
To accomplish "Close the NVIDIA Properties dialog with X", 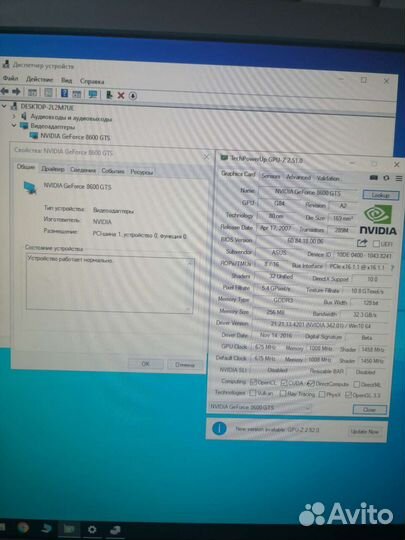I will [206, 157].
